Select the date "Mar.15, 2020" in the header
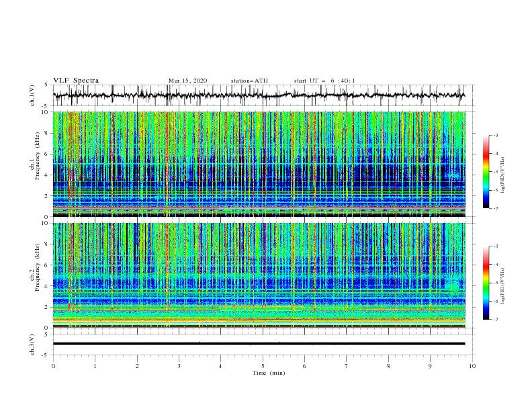Screen dimensions: 532x411 [187, 81]
